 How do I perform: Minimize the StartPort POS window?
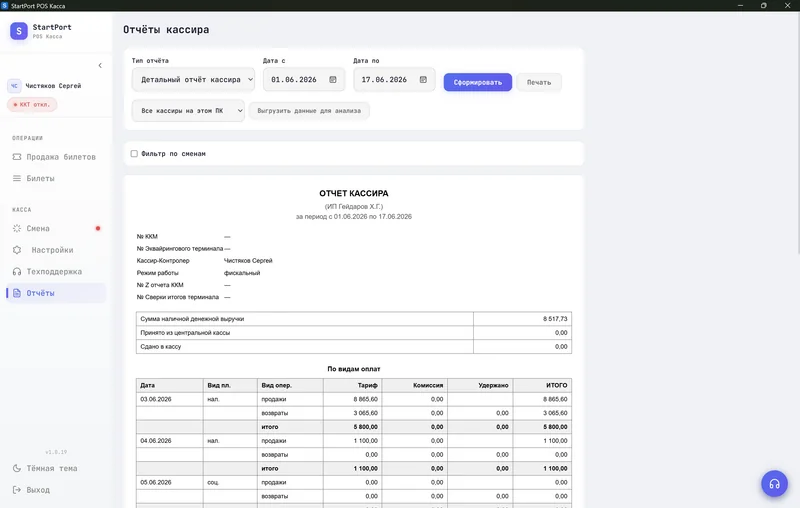pos(740,6)
